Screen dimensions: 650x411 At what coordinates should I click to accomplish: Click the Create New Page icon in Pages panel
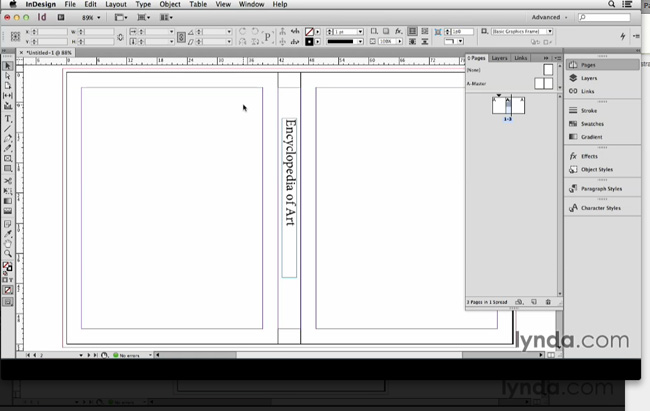[534, 302]
